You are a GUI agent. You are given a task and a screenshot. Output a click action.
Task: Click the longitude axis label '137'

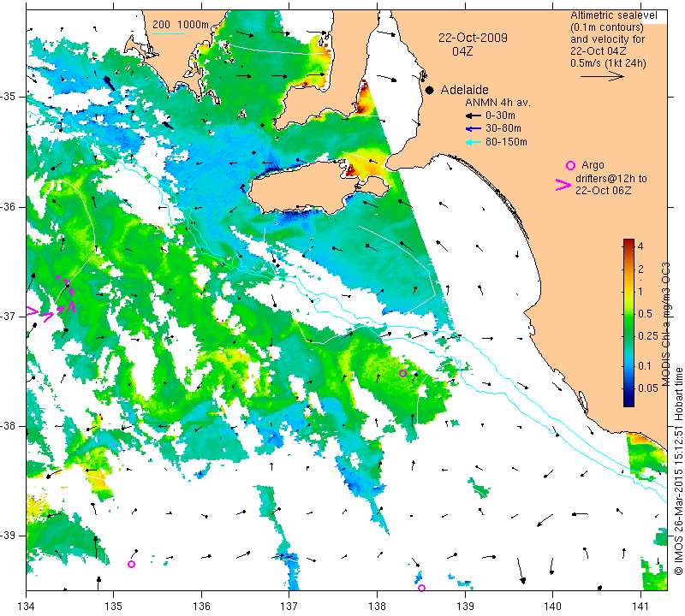pos(289,606)
